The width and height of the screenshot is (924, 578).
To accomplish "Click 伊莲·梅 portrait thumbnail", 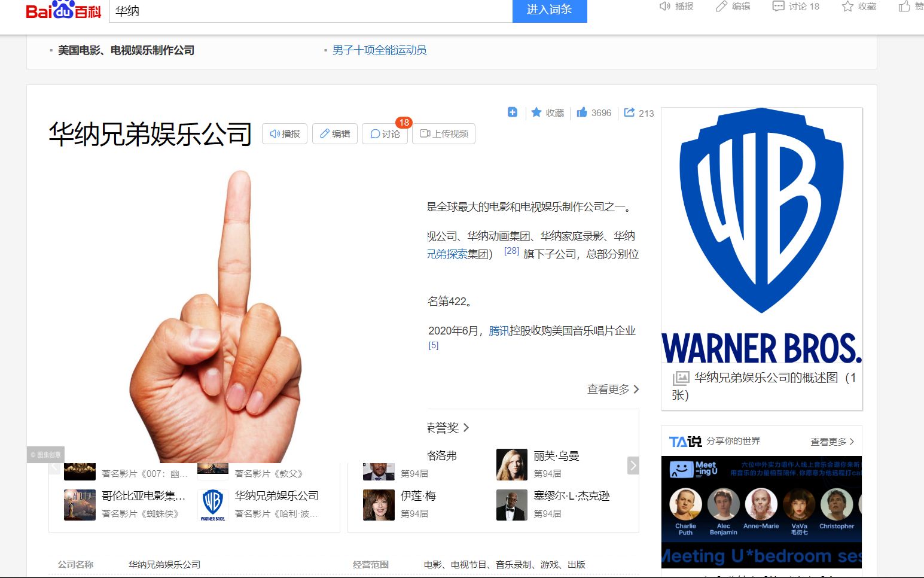I will tap(379, 505).
